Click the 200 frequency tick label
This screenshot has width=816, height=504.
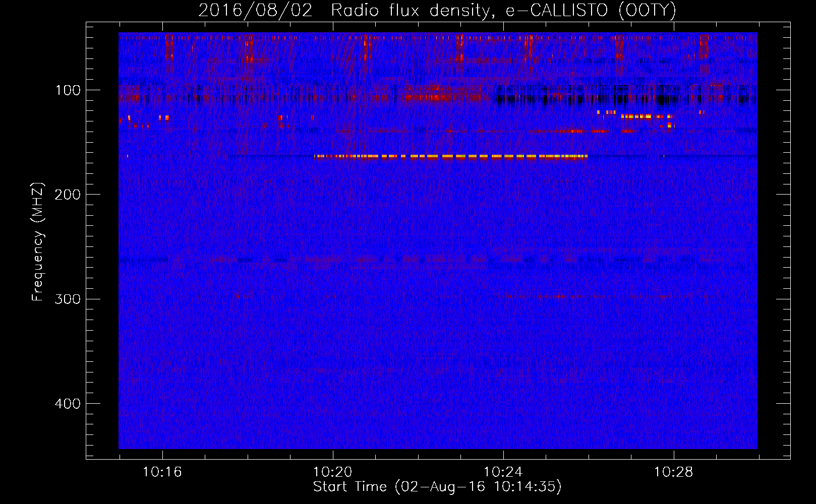click(x=68, y=195)
